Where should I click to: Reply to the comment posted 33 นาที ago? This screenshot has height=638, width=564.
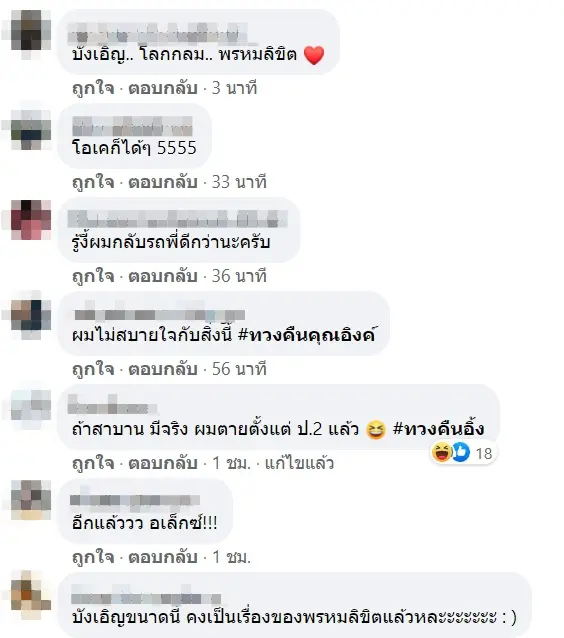[x=163, y=182]
